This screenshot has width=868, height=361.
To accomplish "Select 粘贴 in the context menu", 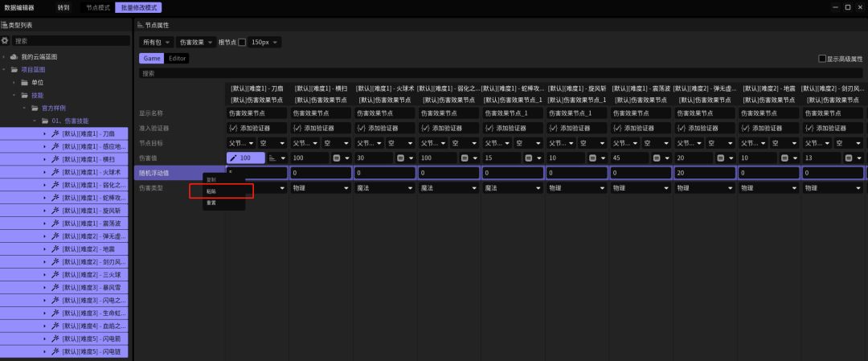I will [212, 191].
